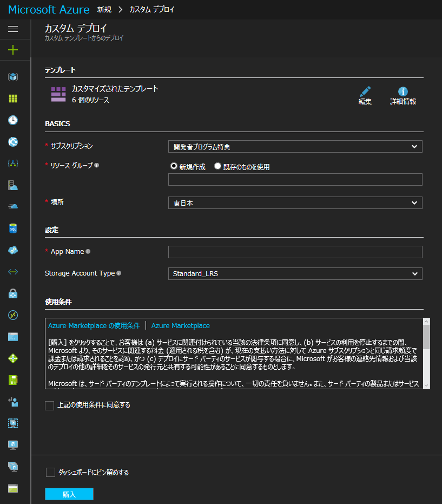The height and width of the screenshot is (504, 442).
Task: Open Virtual machines single monitor icon
Action: click(13, 445)
